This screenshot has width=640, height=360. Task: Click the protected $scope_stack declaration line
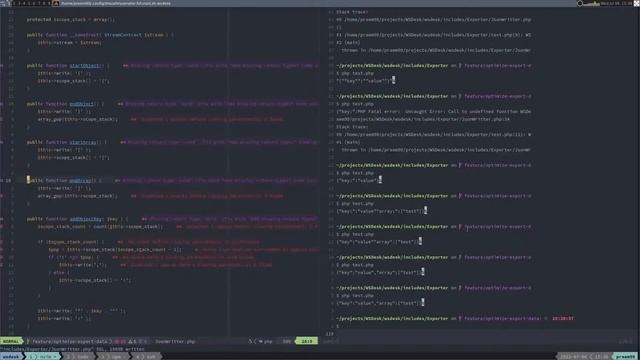point(71,20)
